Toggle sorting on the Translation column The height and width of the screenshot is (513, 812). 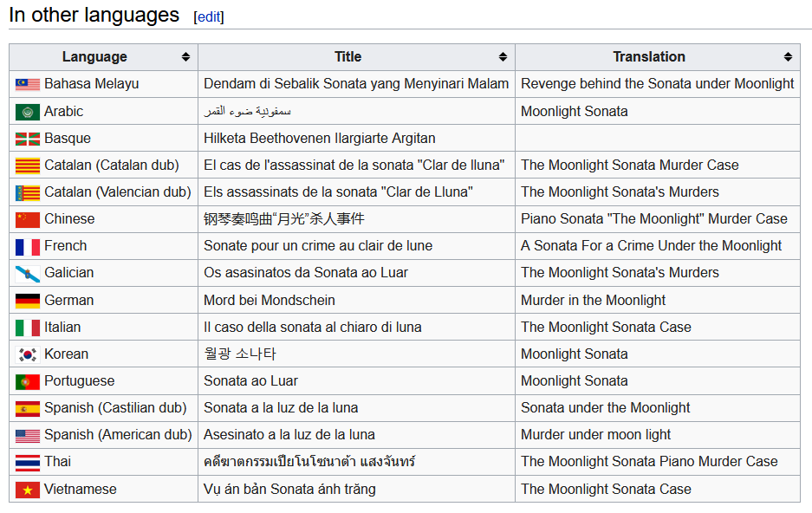(789, 56)
